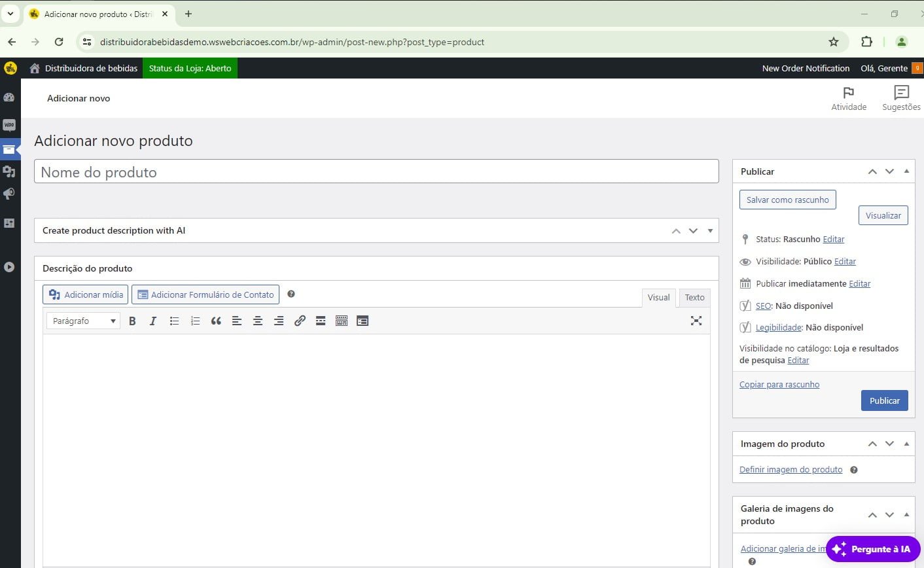Viewport: 924px width, 568px height.
Task: Toggle bold formatting in the editor
Action: (132, 321)
